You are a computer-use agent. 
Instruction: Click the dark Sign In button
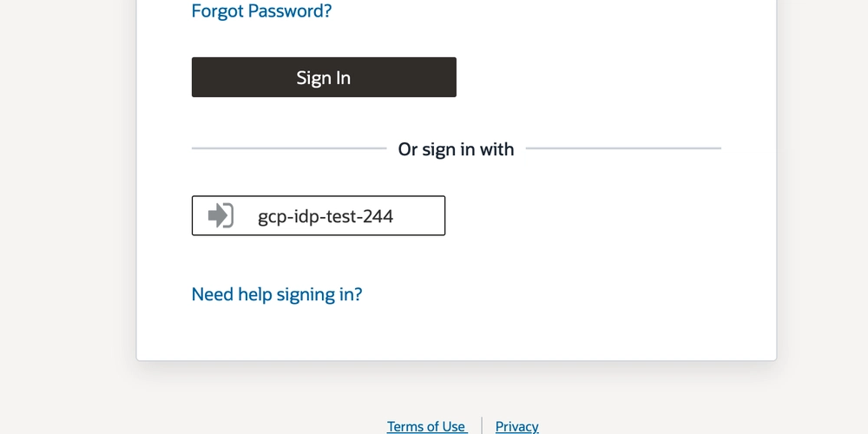324,77
